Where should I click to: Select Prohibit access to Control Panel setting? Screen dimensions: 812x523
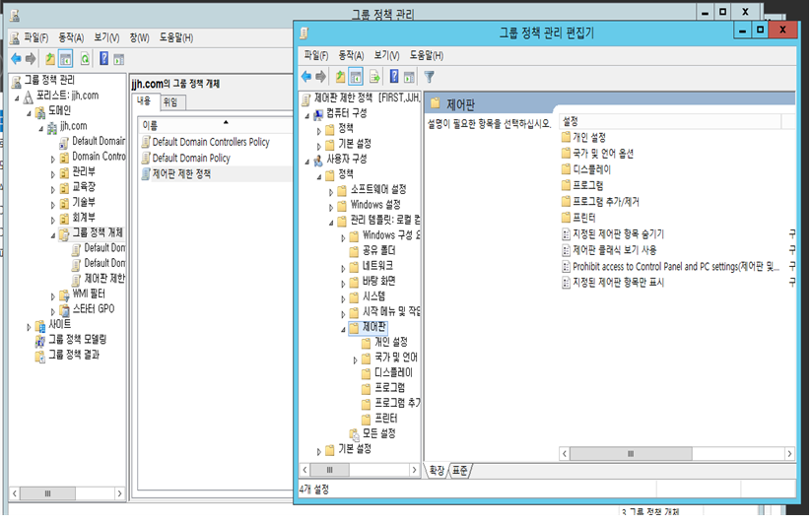click(x=671, y=266)
